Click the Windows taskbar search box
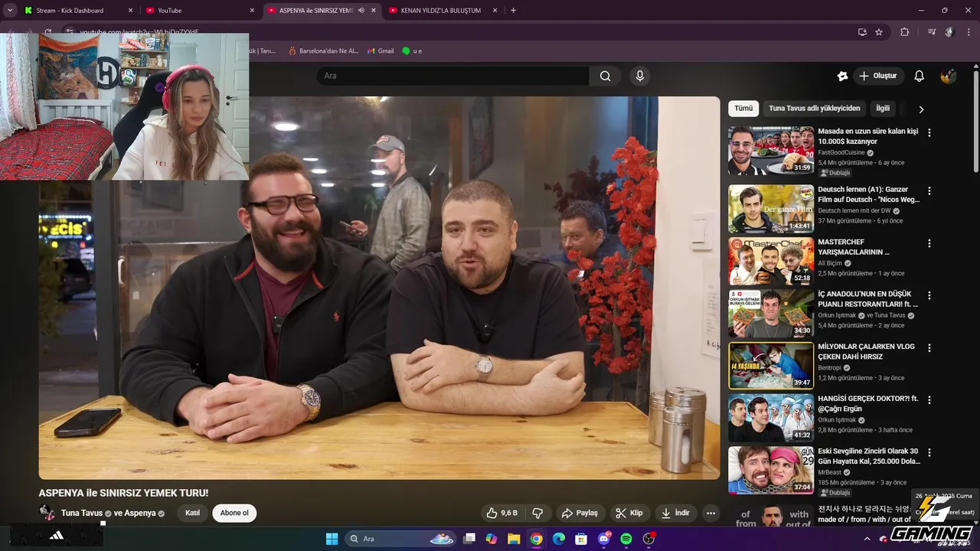The width and height of the screenshot is (980, 551). (399, 539)
